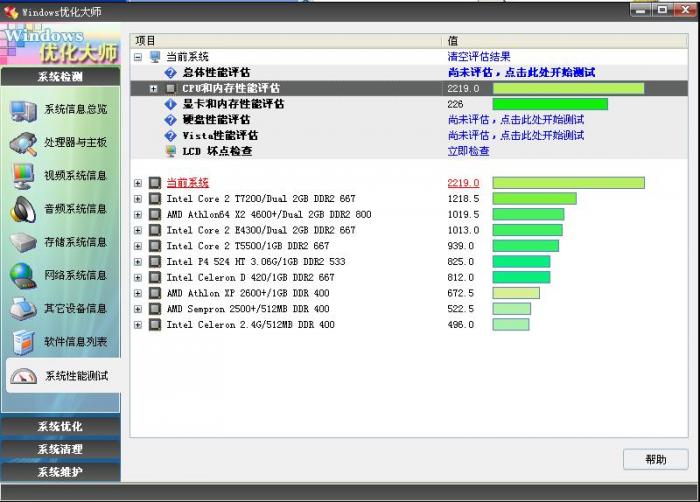
Task: Switch to the 系统清理 section
Action: 60,449
